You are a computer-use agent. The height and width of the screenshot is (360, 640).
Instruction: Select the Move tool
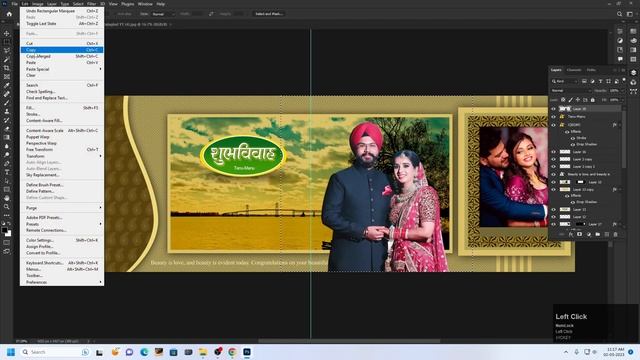point(7,33)
